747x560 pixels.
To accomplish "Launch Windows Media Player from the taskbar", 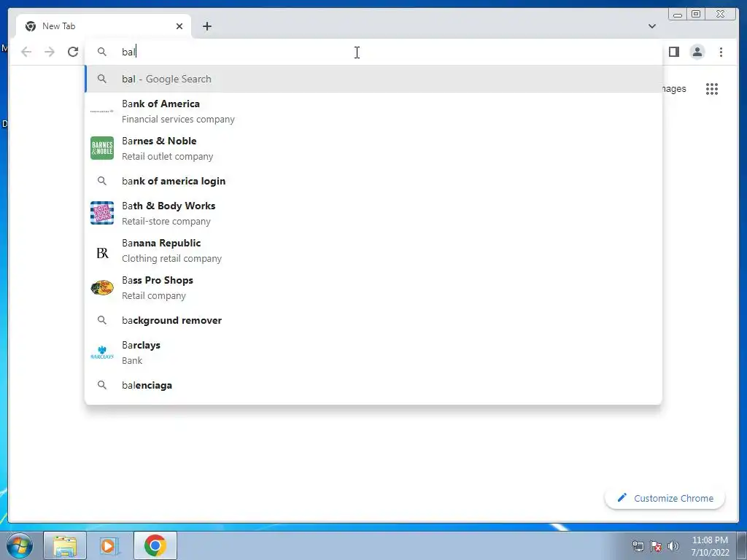I will (109, 545).
